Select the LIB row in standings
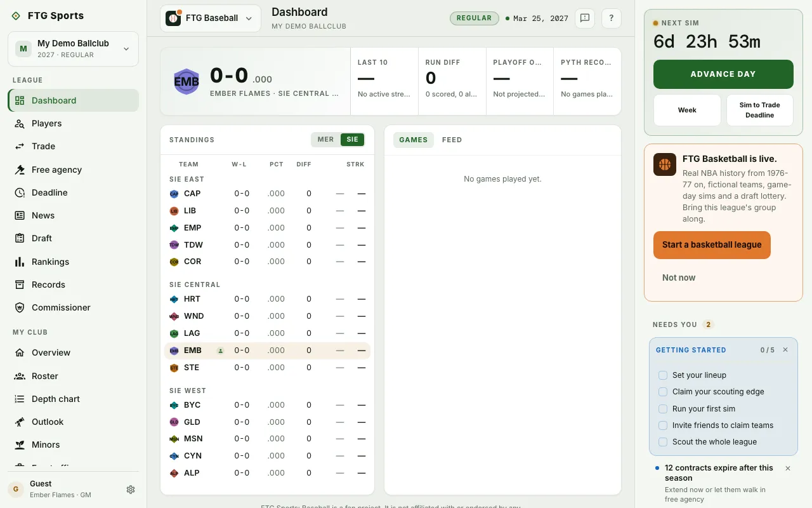The height and width of the screenshot is (508, 812). 267,211
